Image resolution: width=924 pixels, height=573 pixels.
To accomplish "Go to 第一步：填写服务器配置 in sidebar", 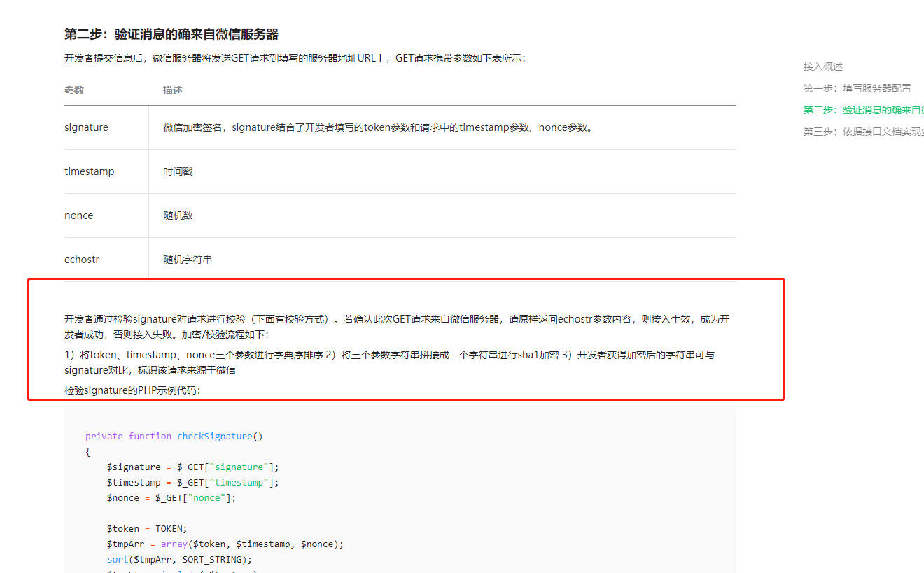I will [x=857, y=89].
